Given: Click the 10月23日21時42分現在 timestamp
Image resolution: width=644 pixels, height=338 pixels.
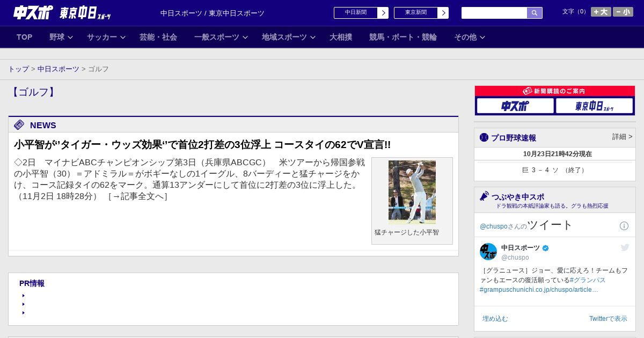Looking at the screenshot, I should pyautogui.click(x=558, y=154).
